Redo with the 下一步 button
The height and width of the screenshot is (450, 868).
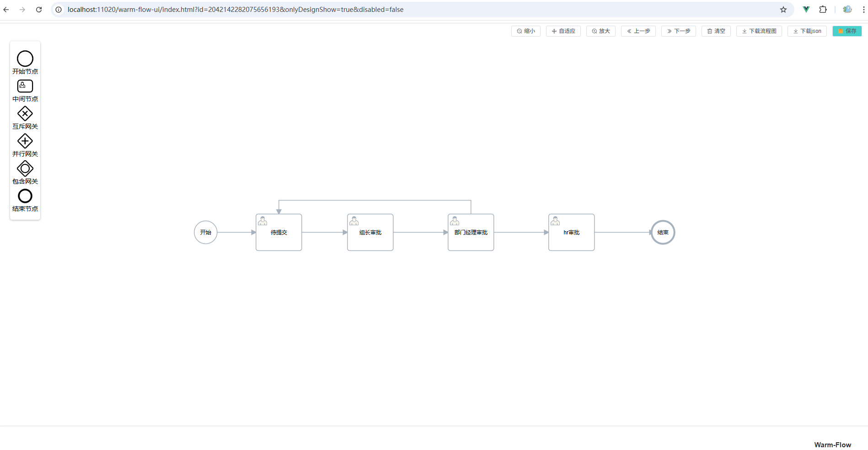pos(678,31)
